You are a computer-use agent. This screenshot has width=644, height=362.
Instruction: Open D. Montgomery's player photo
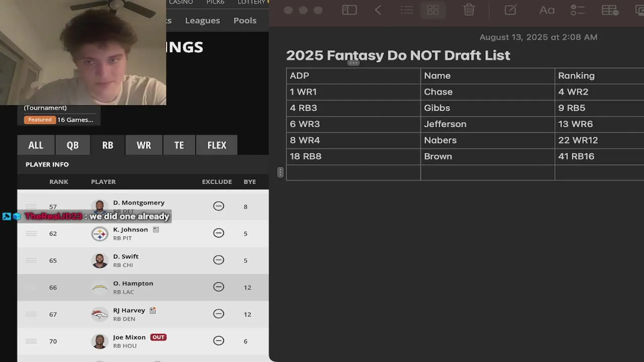(x=100, y=207)
